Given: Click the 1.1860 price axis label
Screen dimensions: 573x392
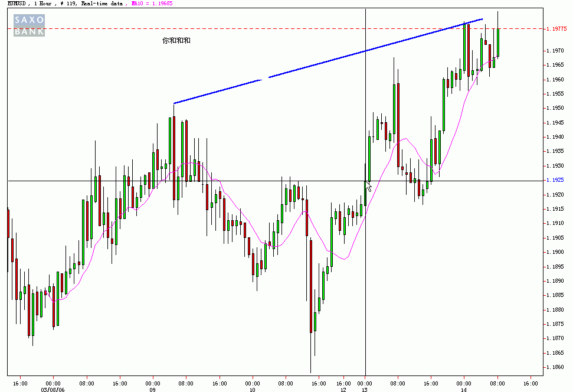Looking at the screenshot, I should (x=555, y=367).
